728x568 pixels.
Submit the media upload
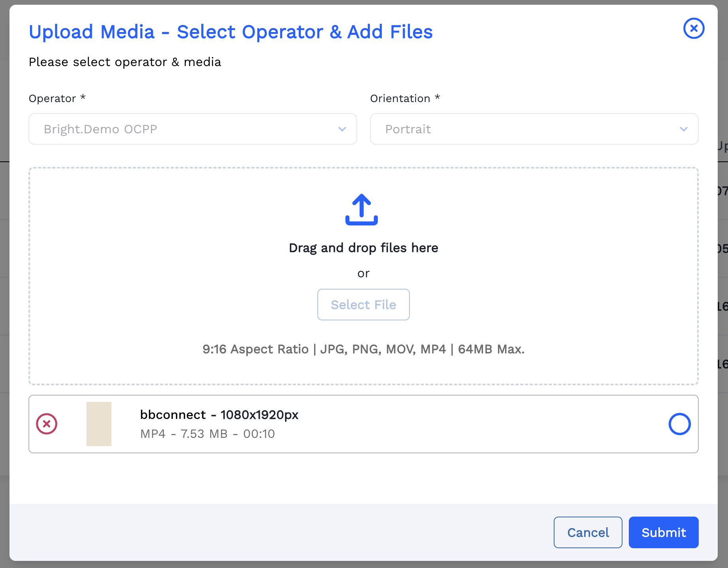(x=663, y=532)
